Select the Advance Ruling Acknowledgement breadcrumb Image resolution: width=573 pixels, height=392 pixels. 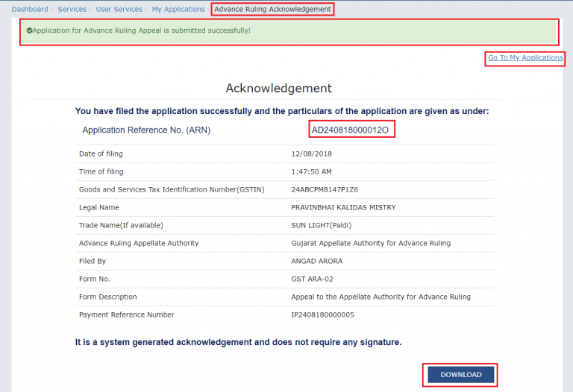point(272,9)
